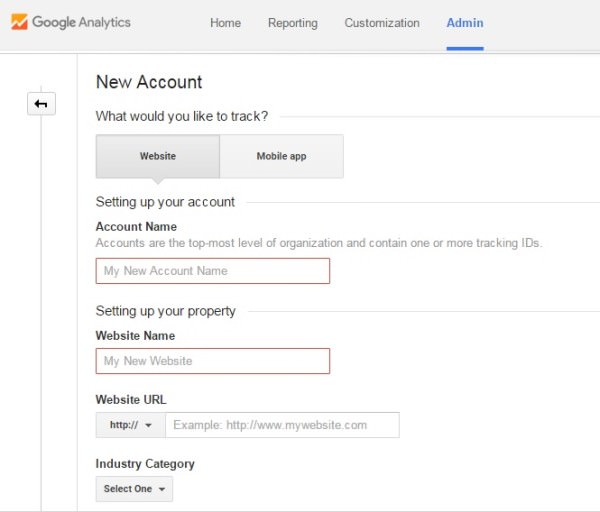600x512 pixels.
Task: Click the Setting up your property heading
Action: tap(166, 311)
